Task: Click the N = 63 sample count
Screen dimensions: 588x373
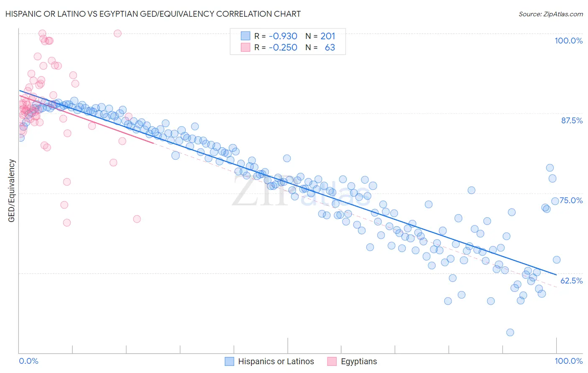Action: 320,47
